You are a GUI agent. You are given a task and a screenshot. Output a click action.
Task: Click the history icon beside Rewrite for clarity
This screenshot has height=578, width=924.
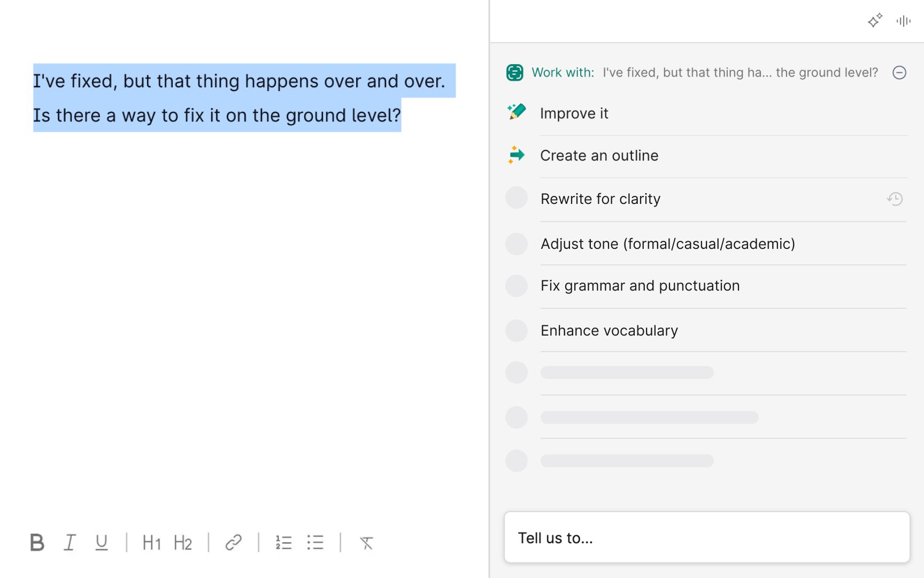coord(895,199)
